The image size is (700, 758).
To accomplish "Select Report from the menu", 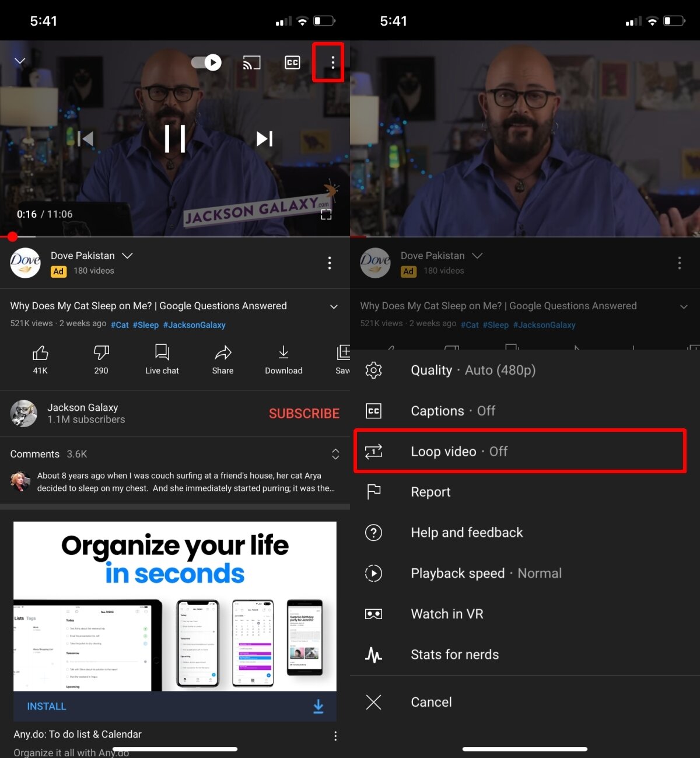I will tap(430, 492).
